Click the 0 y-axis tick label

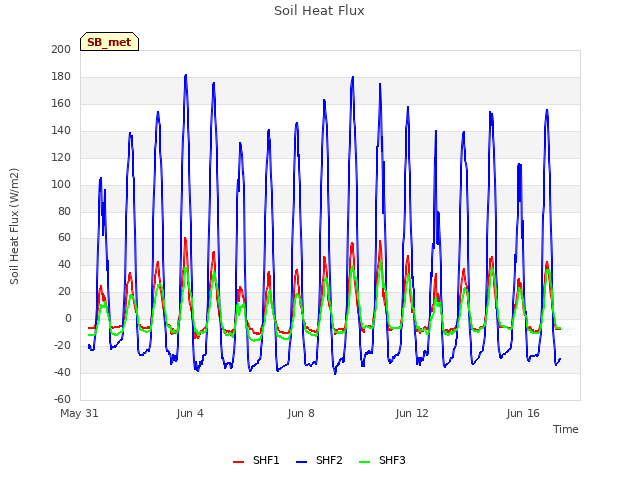[x=68, y=318]
